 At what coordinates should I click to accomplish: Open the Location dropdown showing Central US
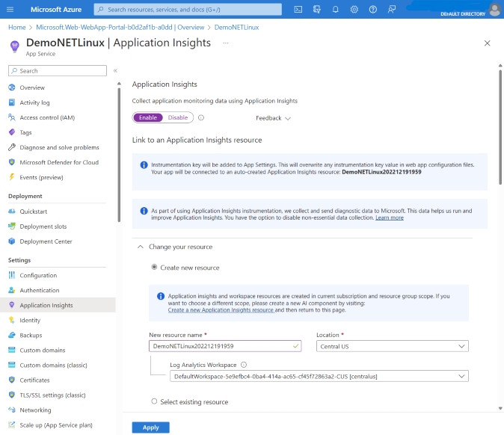393,346
